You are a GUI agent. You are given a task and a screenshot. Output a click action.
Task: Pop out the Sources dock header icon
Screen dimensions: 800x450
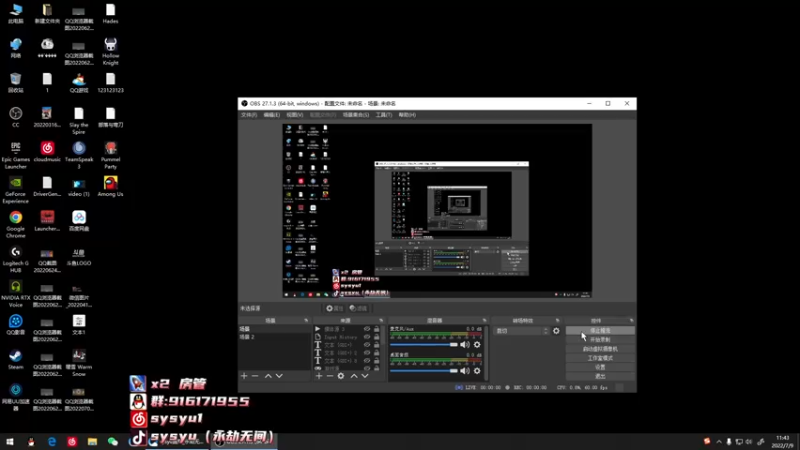[381, 320]
